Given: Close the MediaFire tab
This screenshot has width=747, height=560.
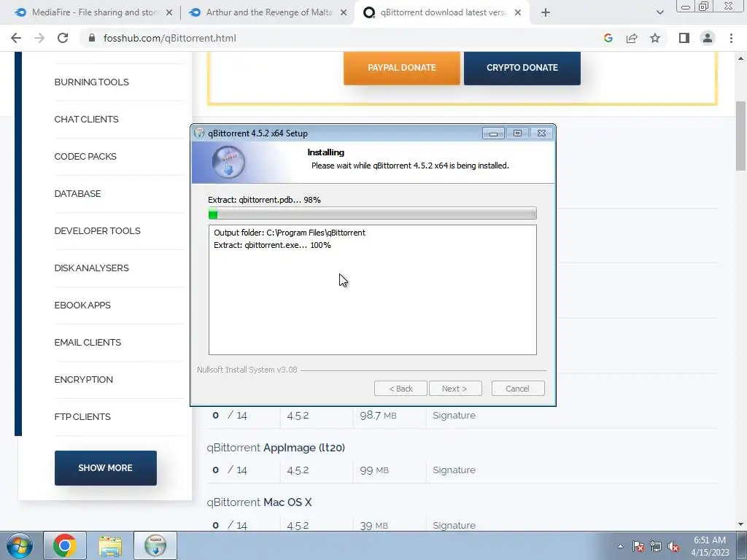Looking at the screenshot, I should pos(169,13).
